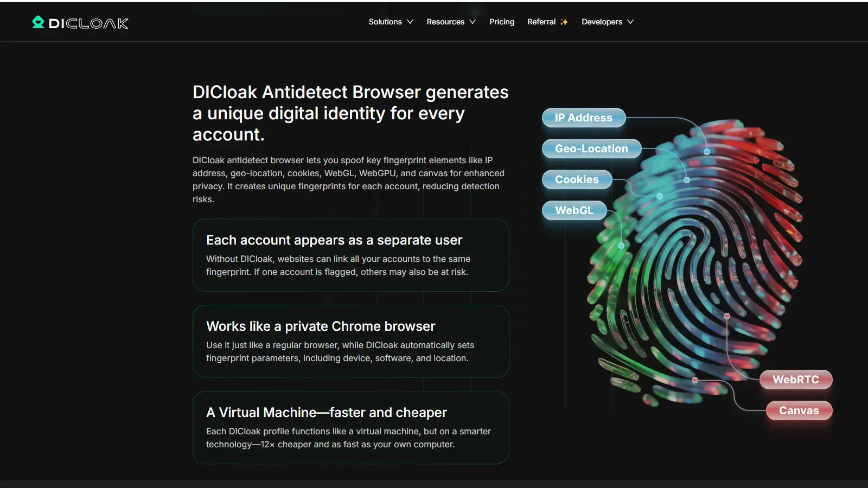Select the Cookies fingerprint tag

click(577, 179)
